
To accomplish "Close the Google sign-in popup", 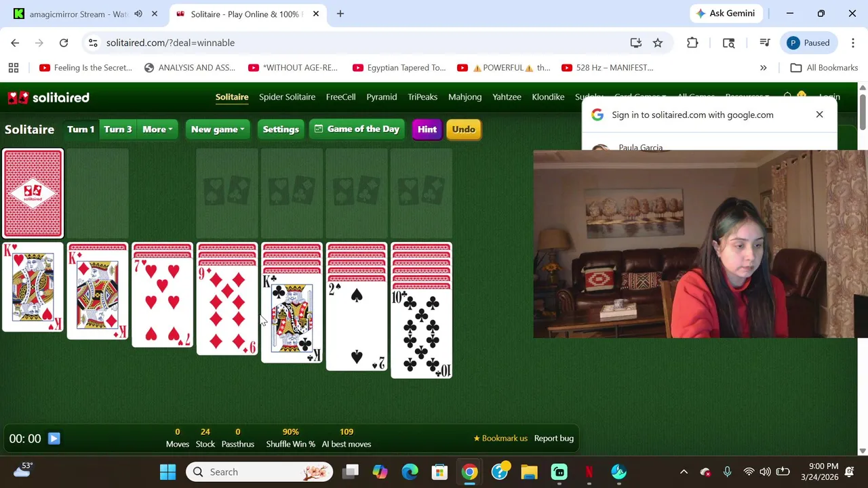I will click(819, 115).
